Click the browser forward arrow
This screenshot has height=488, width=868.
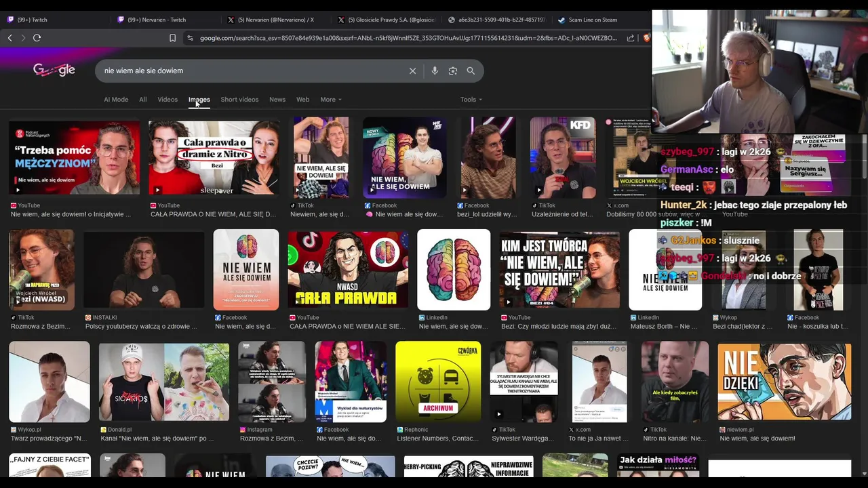22,38
